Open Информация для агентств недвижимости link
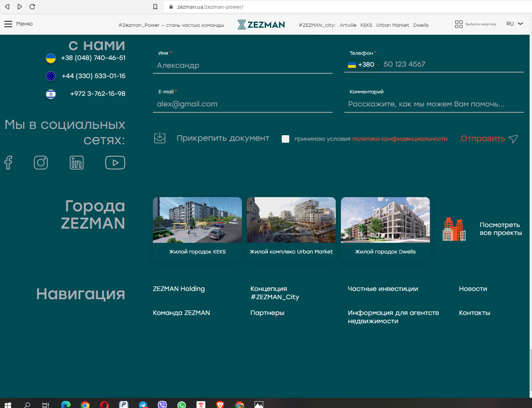532x408 pixels. [x=393, y=317]
